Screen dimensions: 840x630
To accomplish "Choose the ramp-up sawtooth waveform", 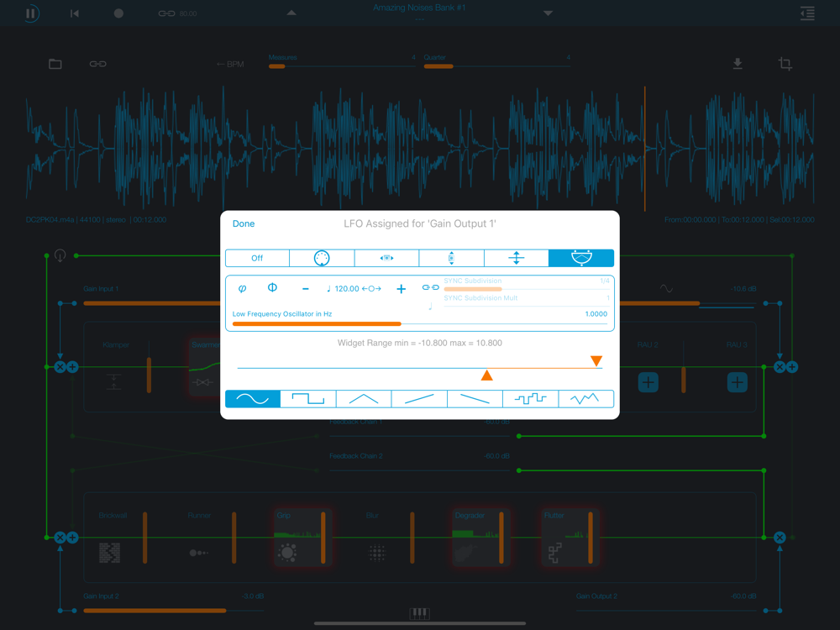I will pos(419,398).
